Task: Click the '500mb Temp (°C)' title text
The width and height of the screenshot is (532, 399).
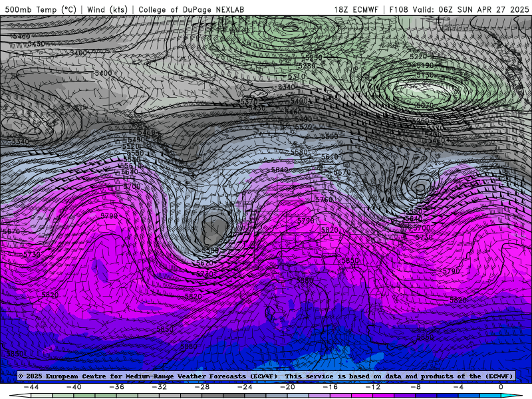Action: click(x=41, y=9)
